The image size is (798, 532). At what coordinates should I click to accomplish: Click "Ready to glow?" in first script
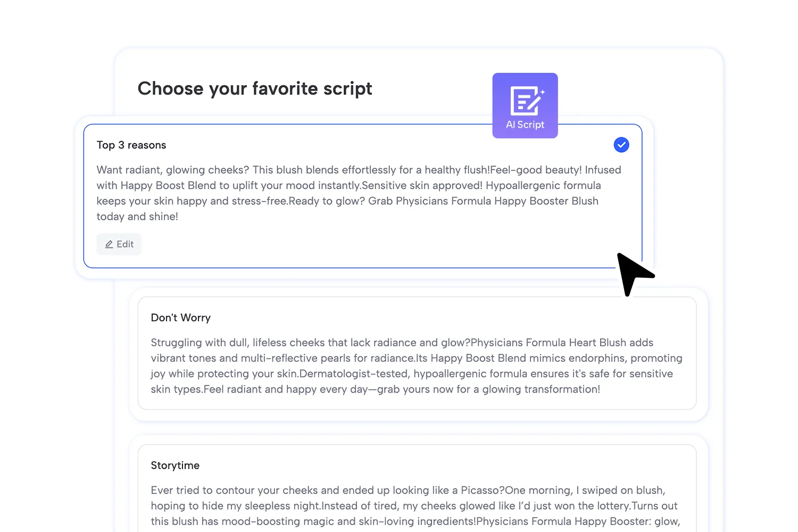tap(327, 201)
